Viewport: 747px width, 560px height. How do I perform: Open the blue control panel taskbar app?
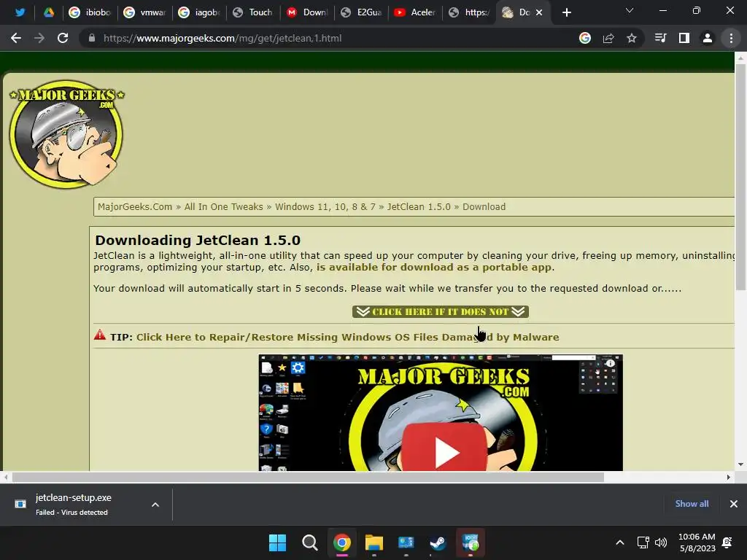(406, 542)
